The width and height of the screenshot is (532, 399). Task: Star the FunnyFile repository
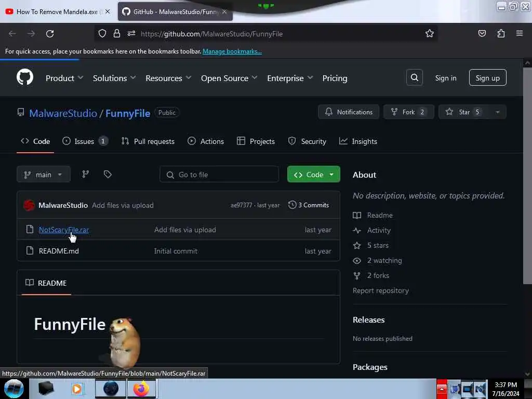[x=463, y=112]
